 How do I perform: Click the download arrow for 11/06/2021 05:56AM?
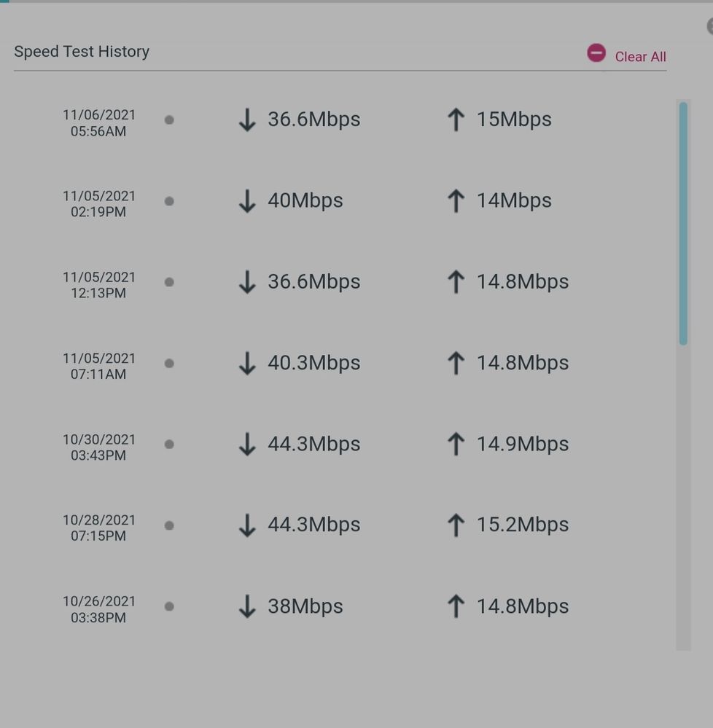tap(247, 120)
